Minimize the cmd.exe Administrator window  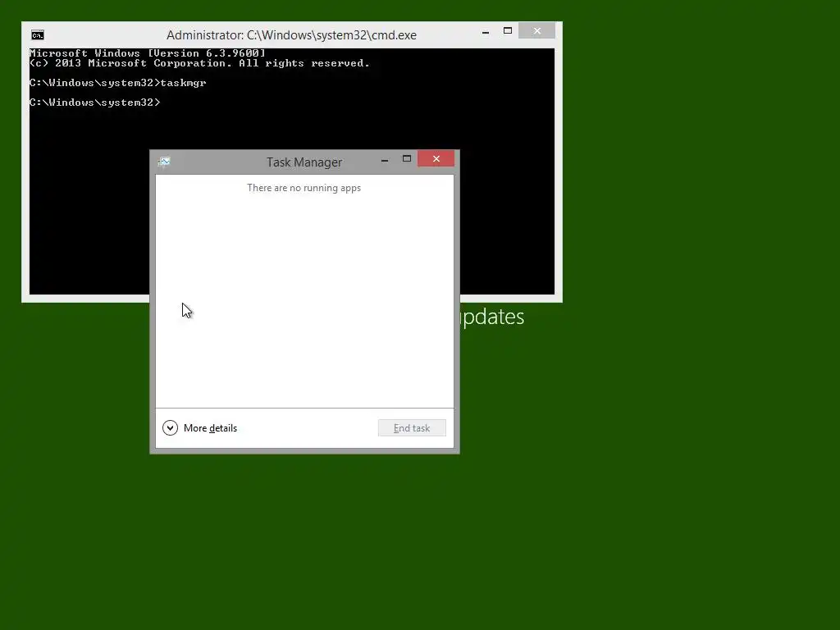pos(486,32)
